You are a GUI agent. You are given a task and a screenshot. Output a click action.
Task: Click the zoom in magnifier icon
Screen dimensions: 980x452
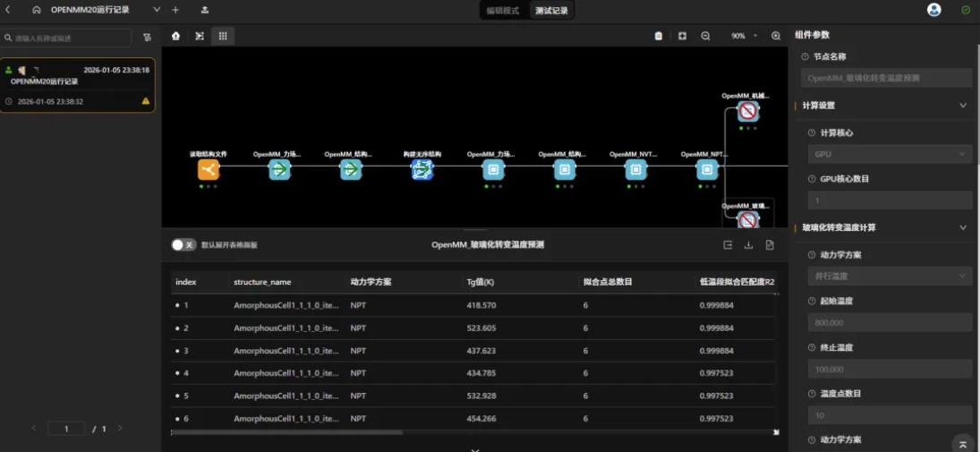[776, 36]
